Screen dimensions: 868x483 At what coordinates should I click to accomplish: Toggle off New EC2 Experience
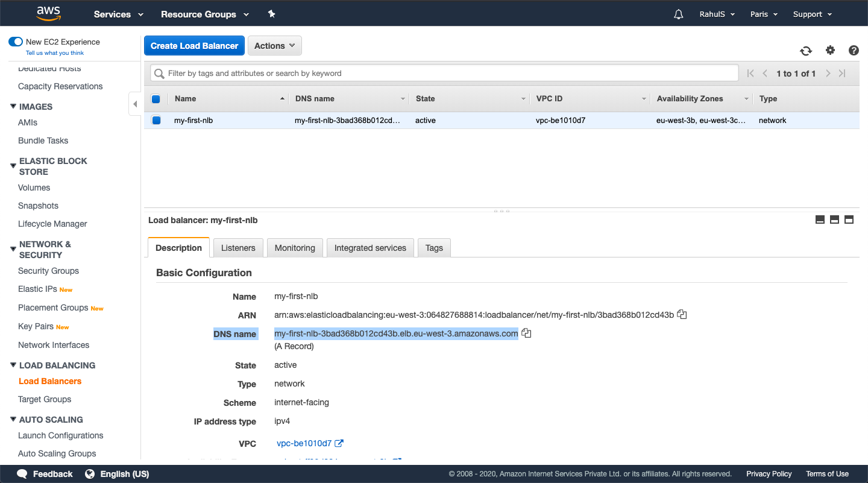coord(15,42)
